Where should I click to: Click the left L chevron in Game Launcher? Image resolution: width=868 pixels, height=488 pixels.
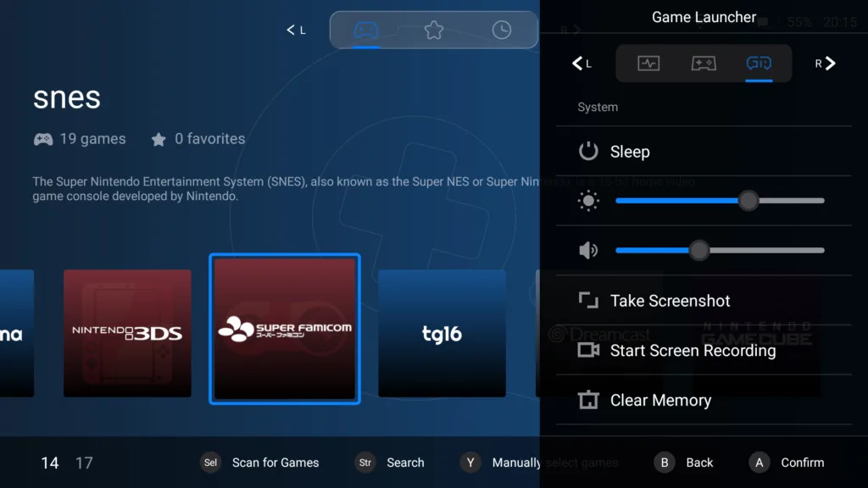[x=577, y=64]
